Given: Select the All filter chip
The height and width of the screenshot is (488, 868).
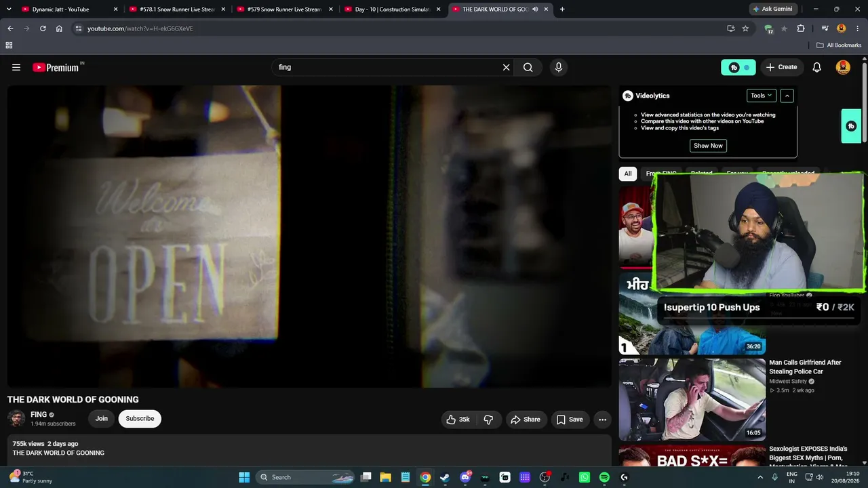Looking at the screenshot, I should [x=628, y=174].
